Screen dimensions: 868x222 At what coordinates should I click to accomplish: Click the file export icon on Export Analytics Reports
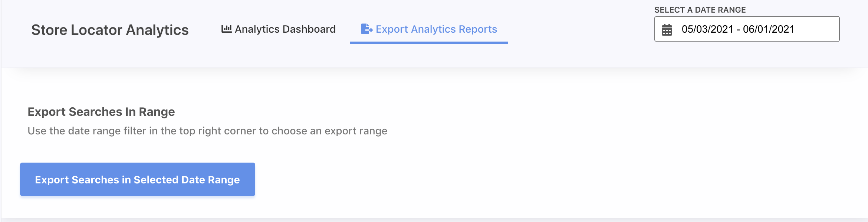coord(366,29)
